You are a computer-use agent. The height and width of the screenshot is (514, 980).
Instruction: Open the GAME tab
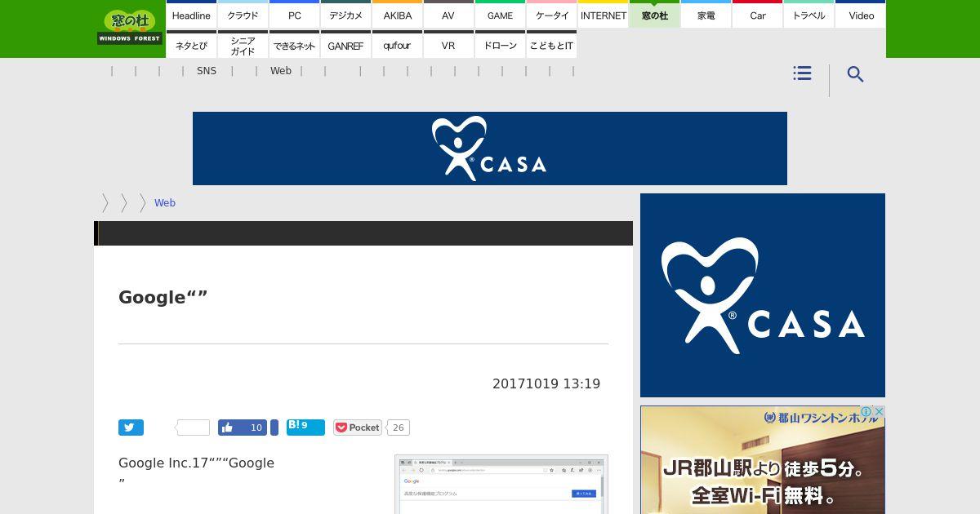[500, 16]
